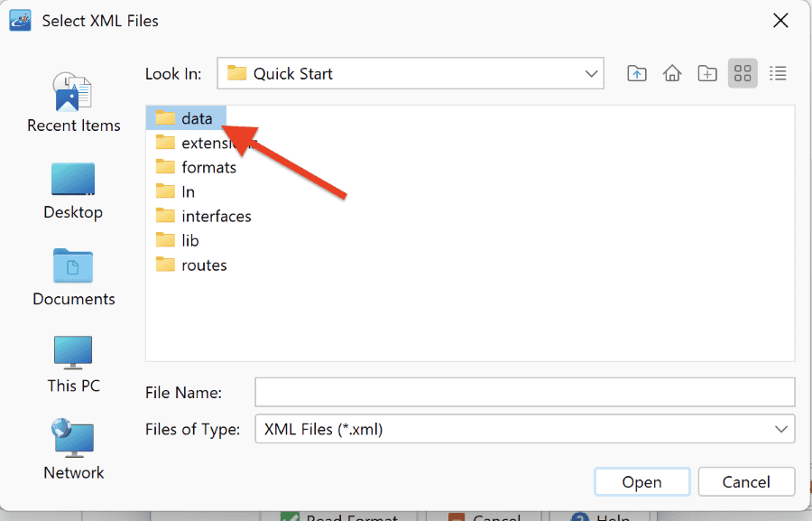The image size is (812, 521).
Task: Click the routes folder icon
Action: coord(165,265)
